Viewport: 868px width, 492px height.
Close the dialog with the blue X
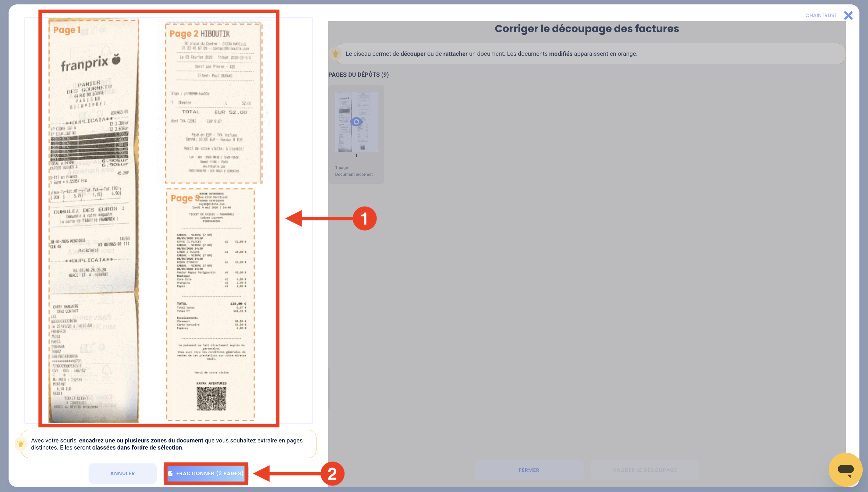pyautogui.click(x=848, y=15)
